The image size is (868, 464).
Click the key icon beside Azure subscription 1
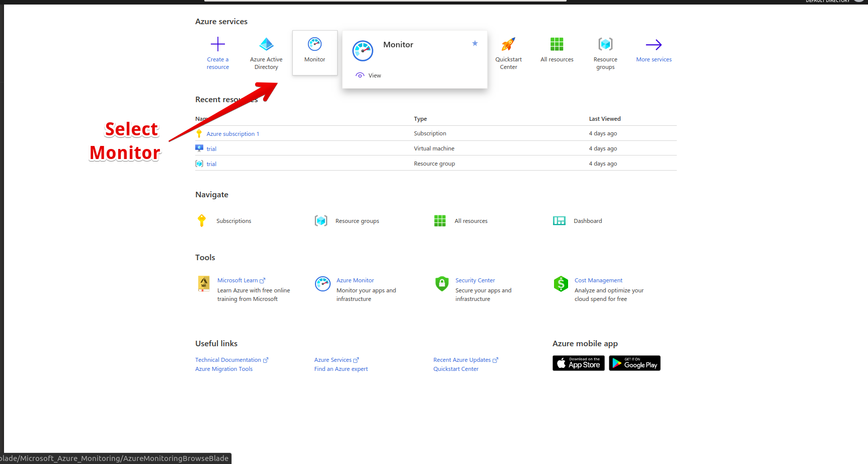tap(199, 133)
